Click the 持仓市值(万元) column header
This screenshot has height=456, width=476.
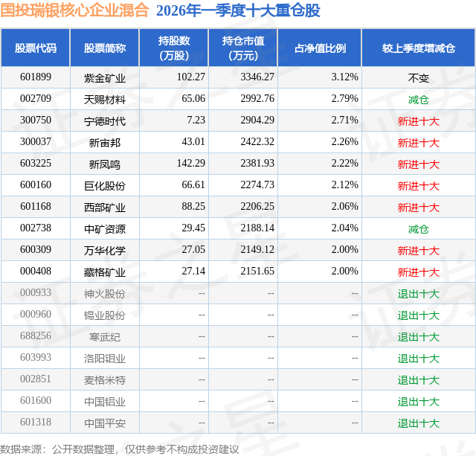[x=243, y=48]
